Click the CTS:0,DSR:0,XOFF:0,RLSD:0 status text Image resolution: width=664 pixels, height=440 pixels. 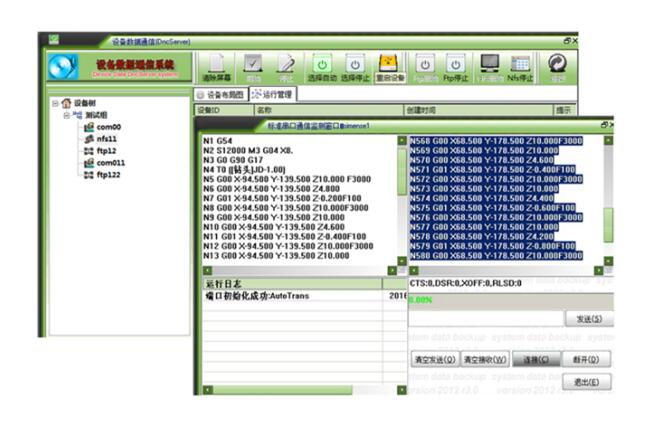click(465, 283)
